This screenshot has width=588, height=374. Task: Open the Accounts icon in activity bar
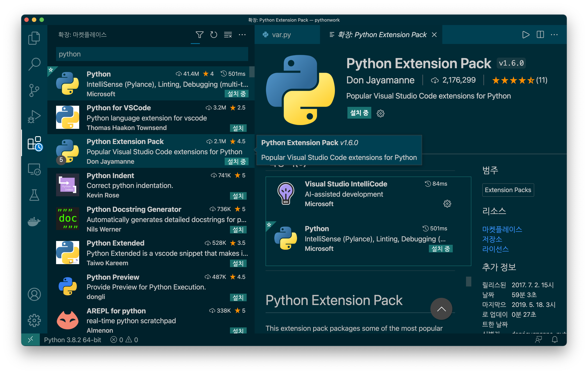(x=34, y=294)
